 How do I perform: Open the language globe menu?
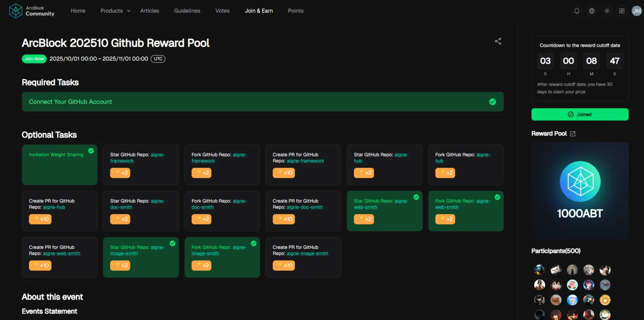pos(592,11)
